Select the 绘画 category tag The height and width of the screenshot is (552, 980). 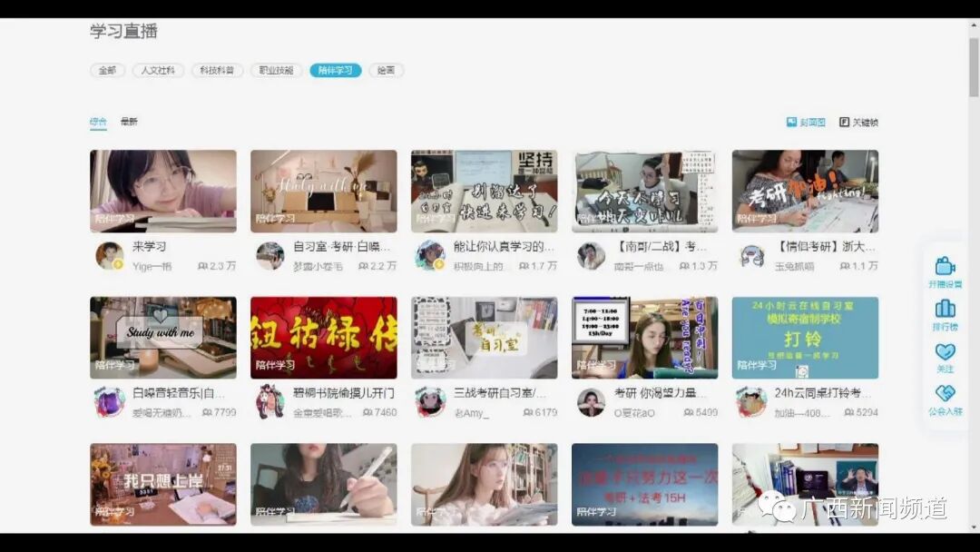pyautogui.click(x=387, y=71)
